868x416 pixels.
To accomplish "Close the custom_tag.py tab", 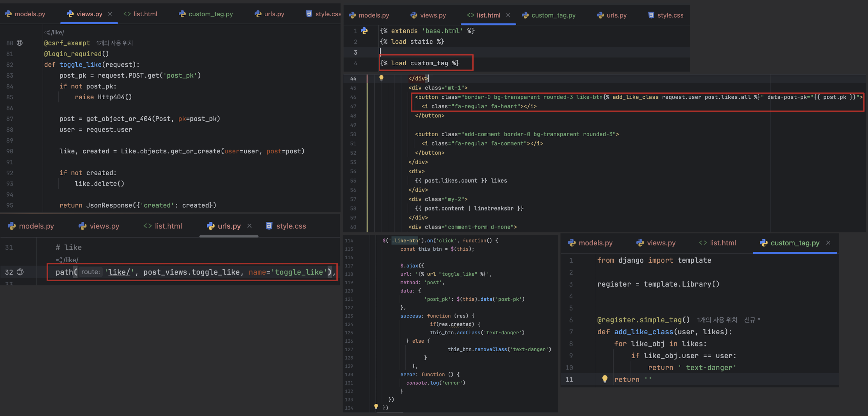I will tap(828, 243).
